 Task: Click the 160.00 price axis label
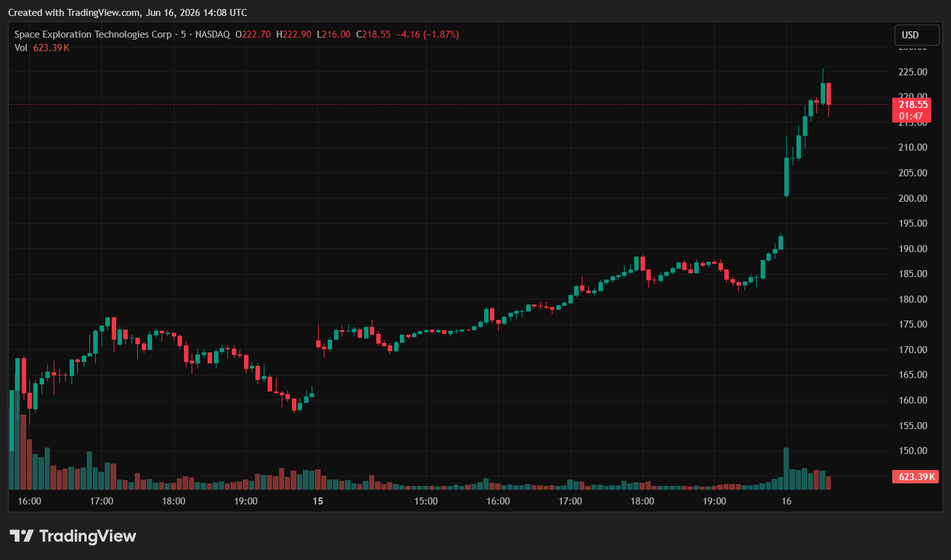pos(913,400)
